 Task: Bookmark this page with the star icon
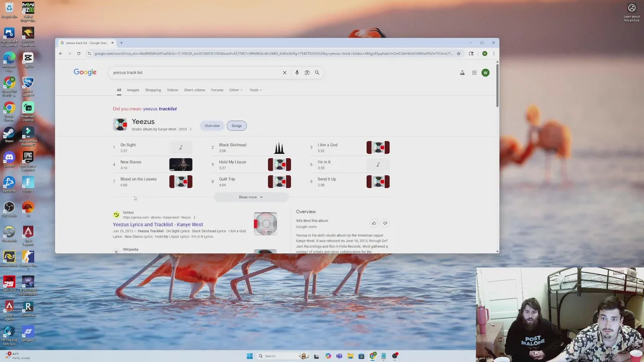point(458,53)
